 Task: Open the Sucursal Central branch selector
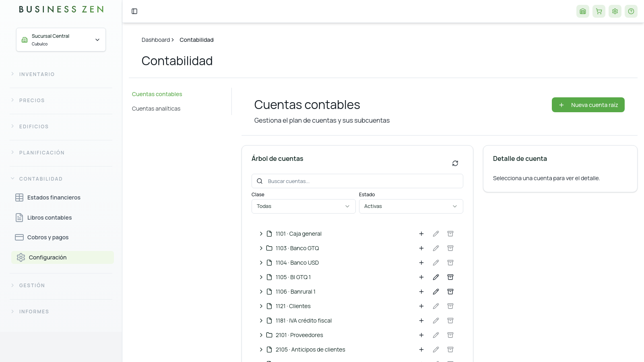click(x=61, y=39)
